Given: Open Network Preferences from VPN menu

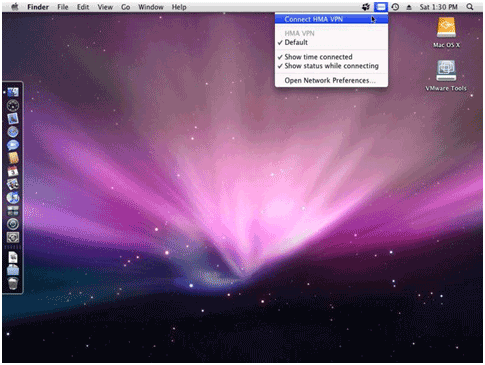Looking at the screenshot, I should [331, 80].
